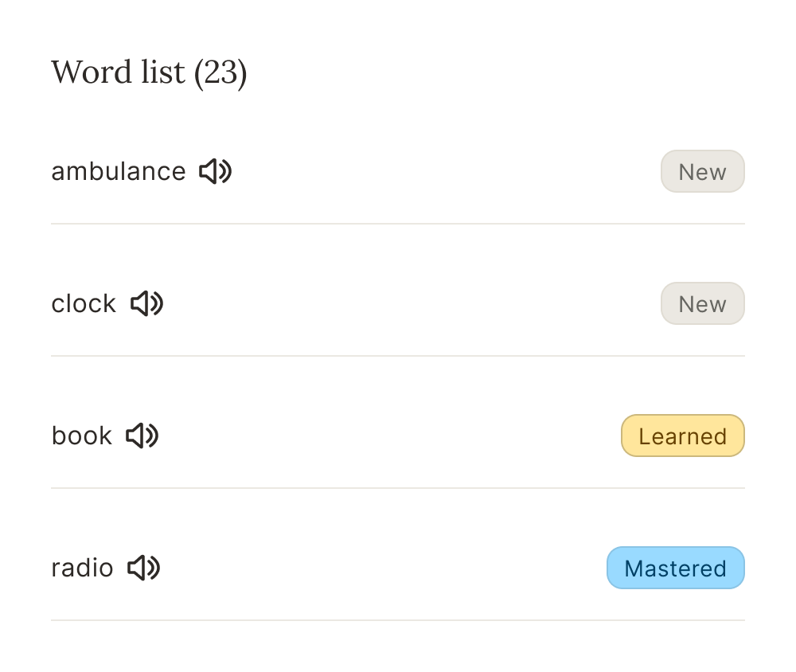
Task: Toggle ambulance's New status badge
Action: click(x=702, y=171)
